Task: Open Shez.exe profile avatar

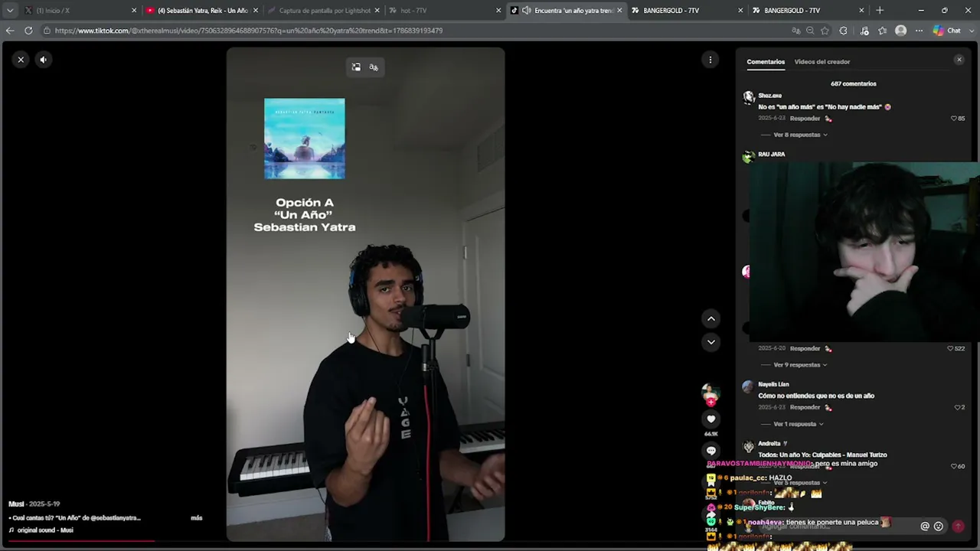Action: point(748,98)
